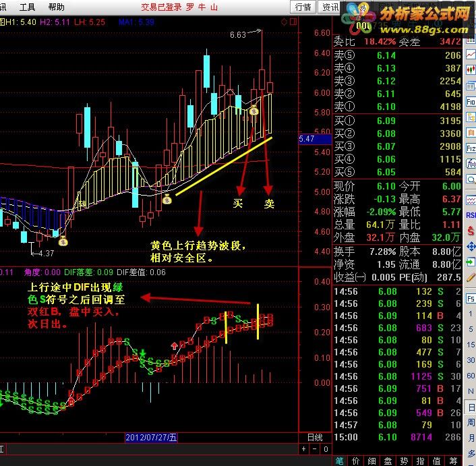Click the - zoom out chart button
476x466 pixels.
pyautogui.click(x=314, y=448)
